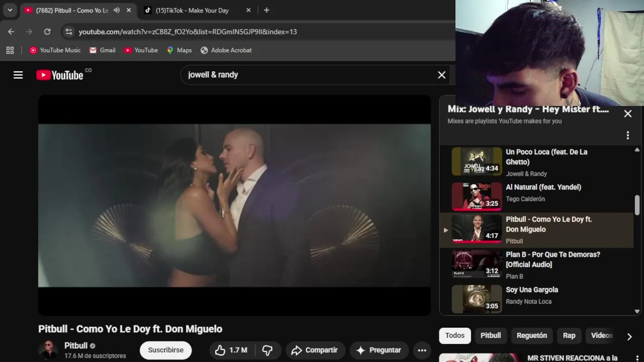Like the video with 1.7 M thumbs up
This screenshot has height=362, width=644.
232,350
